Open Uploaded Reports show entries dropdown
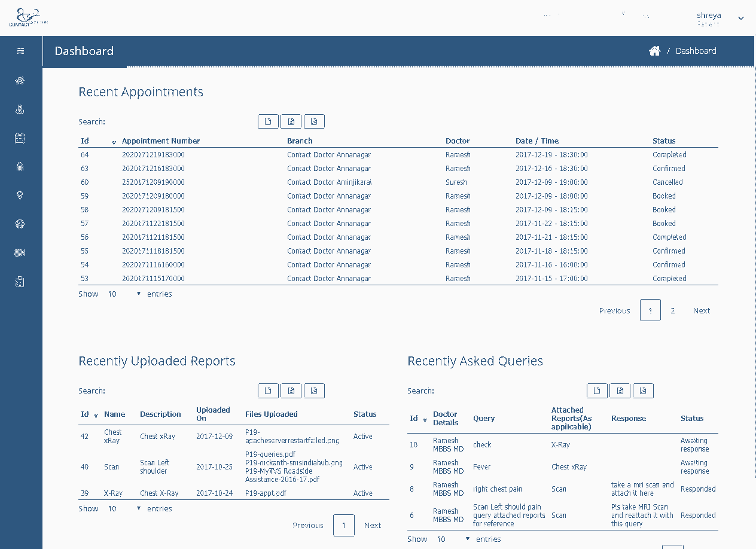The image size is (756, 549). click(x=124, y=509)
